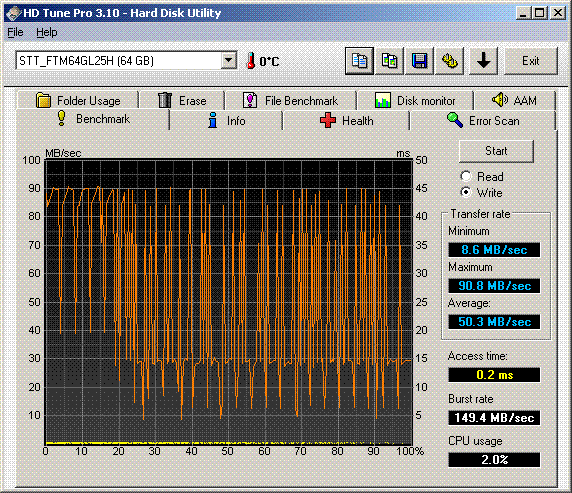Open the File Benchmark tab
Image resolution: width=572 pixels, height=493 pixels.
point(290,100)
